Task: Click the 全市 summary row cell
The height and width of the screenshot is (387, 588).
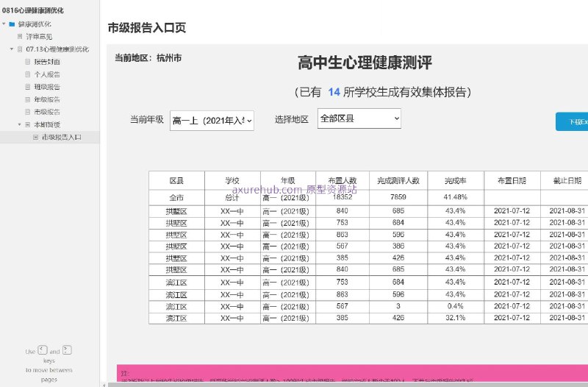Action: tap(176, 197)
